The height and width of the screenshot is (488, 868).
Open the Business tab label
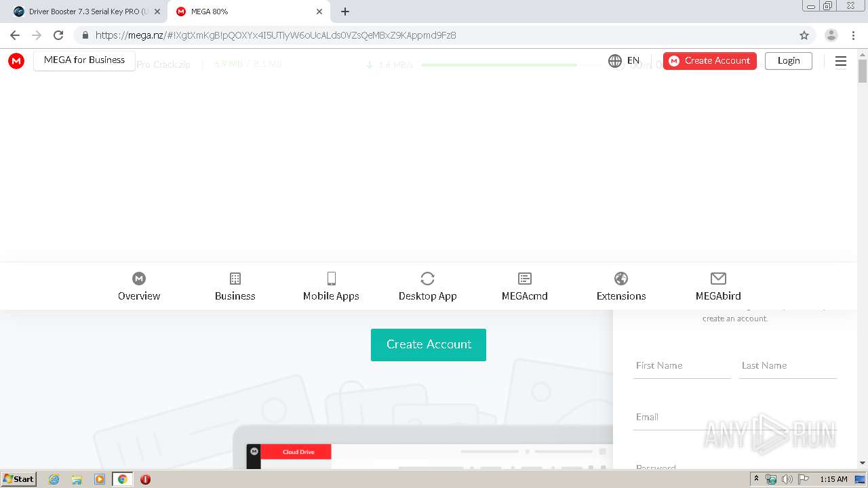coord(235,296)
